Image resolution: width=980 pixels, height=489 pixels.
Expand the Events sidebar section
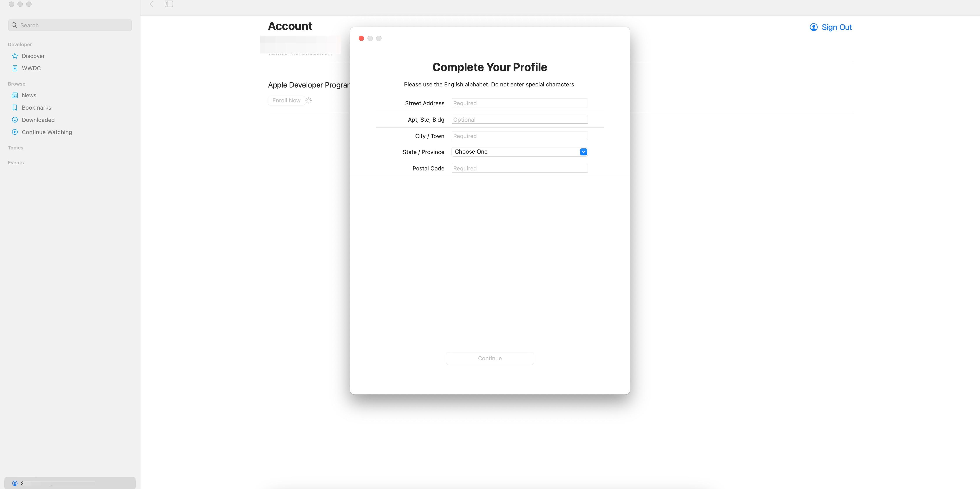16,163
